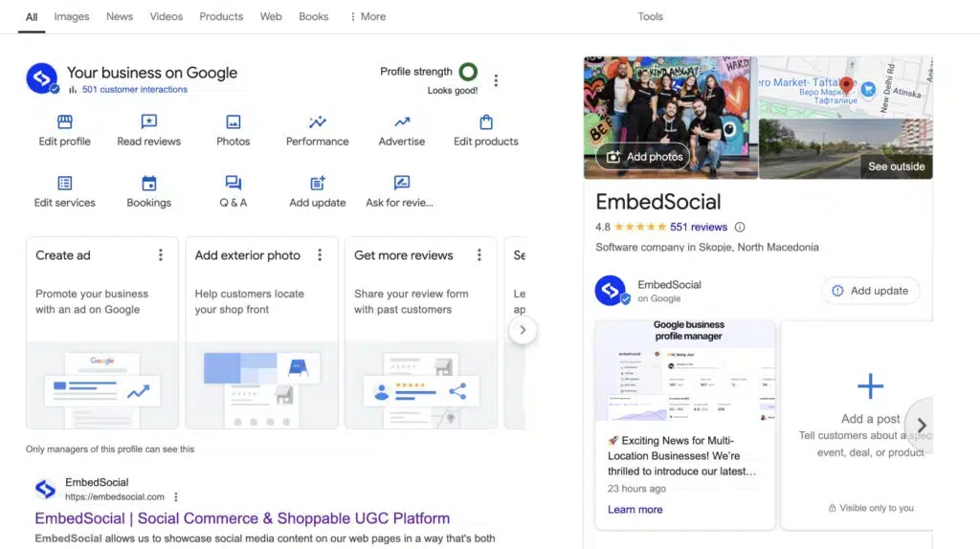Open the Edit services list icon
This screenshot has width=980, height=549.
[65, 183]
